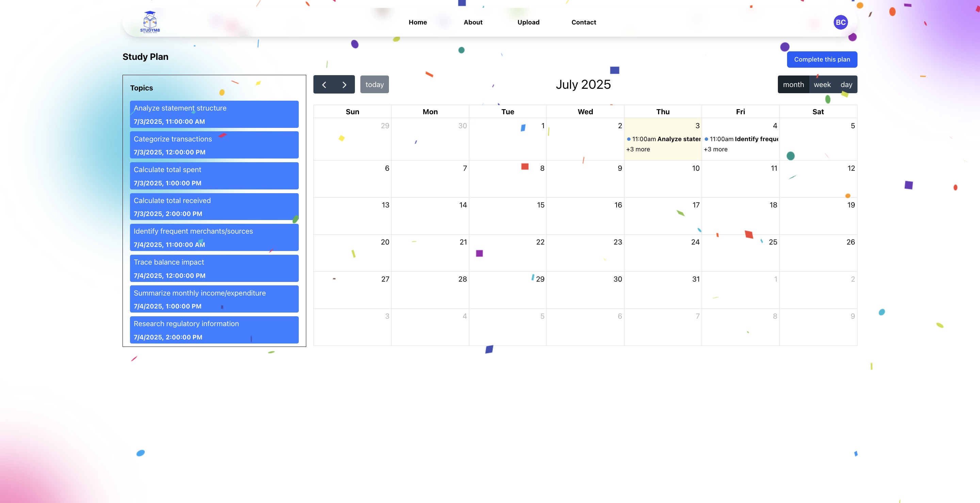The height and width of the screenshot is (503, 980).
Task: Click day number 20 in the calendar
Action: click(x=385, y=242)
